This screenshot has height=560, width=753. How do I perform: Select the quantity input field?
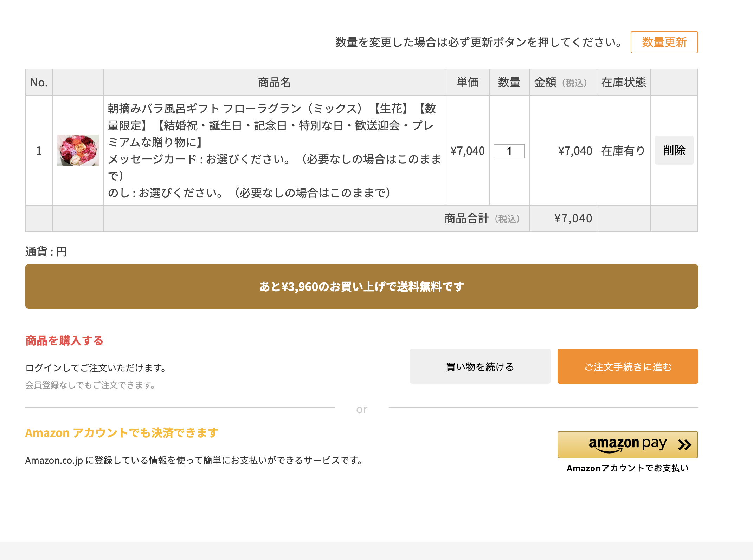tap(509, 151)
